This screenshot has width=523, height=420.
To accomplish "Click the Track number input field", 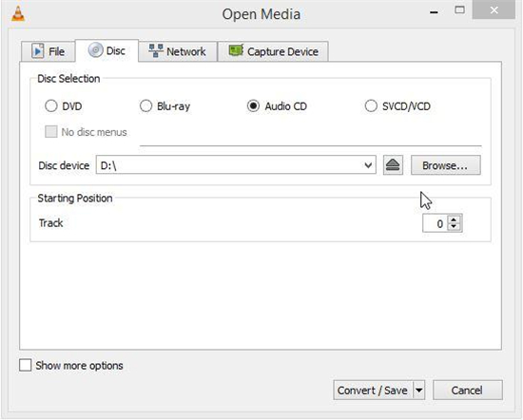I will coord(436,223).
